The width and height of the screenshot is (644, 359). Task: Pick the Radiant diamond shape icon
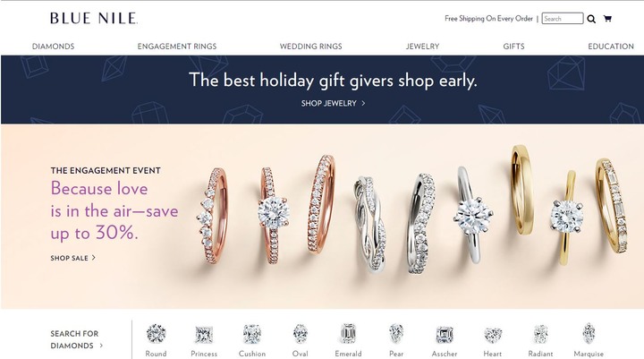coord(540,334)
